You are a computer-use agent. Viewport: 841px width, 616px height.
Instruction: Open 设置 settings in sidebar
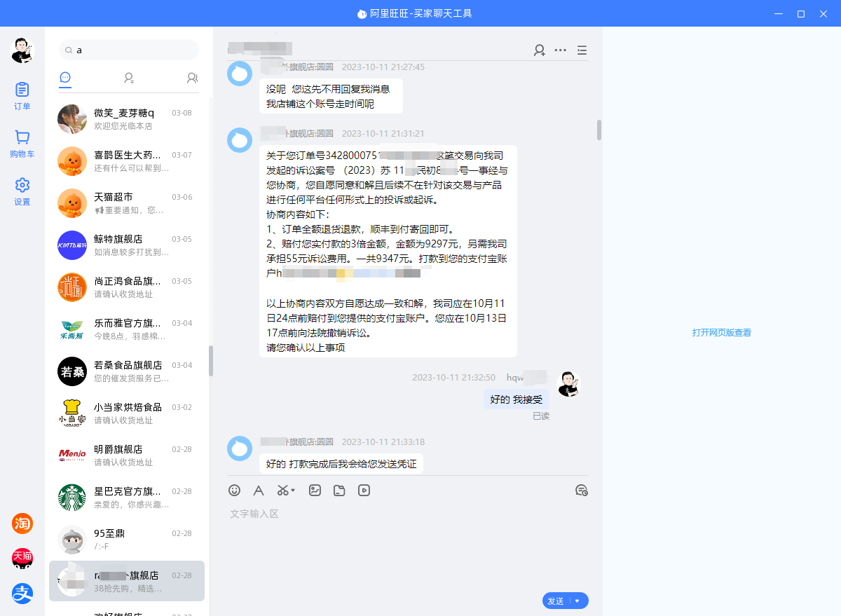click(22, 191)
